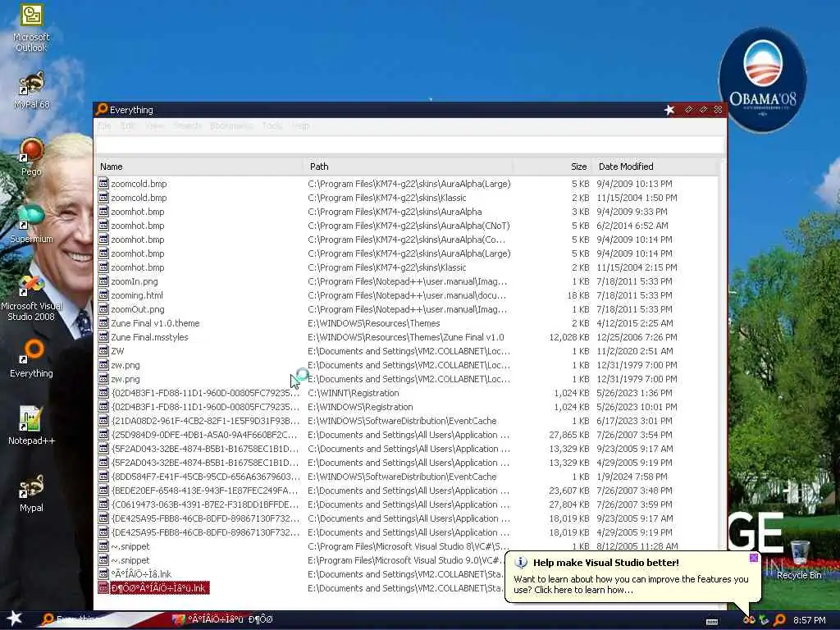Sort results by the Path column header

(408, 167)
